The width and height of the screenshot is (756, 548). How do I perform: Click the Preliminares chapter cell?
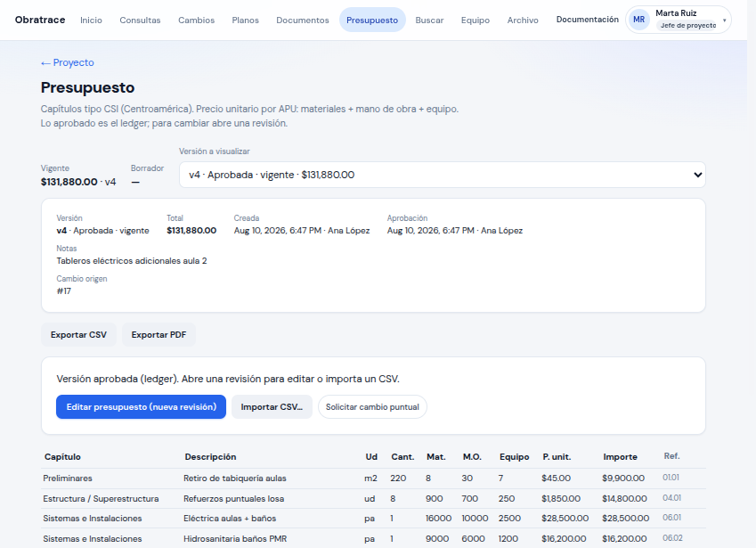click(x=68, y=478)
